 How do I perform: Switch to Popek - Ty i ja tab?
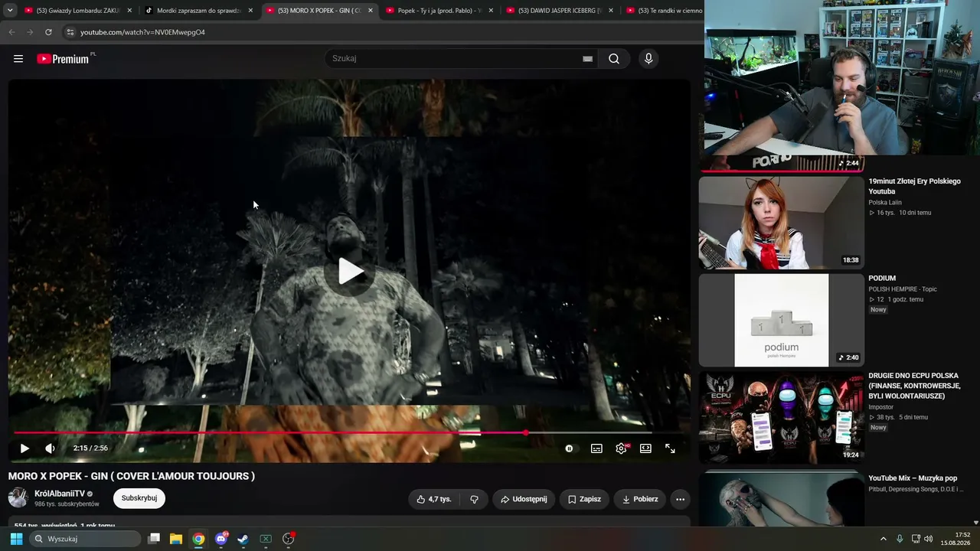click(439, 11)
